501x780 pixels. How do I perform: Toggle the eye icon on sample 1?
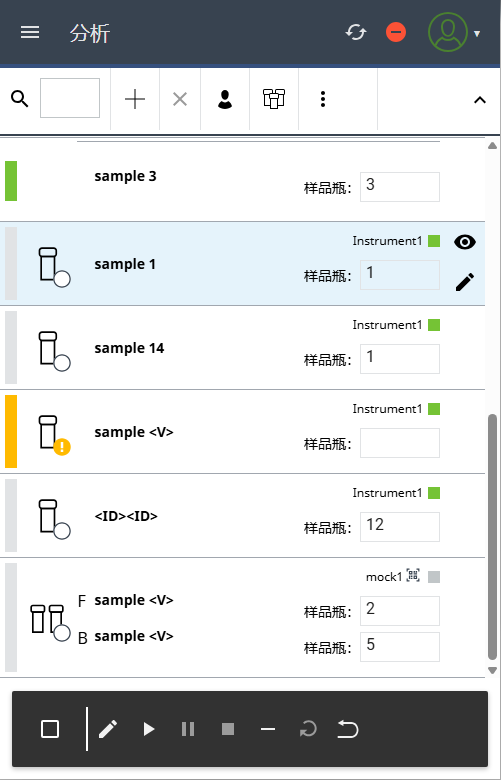click(465, 242)
